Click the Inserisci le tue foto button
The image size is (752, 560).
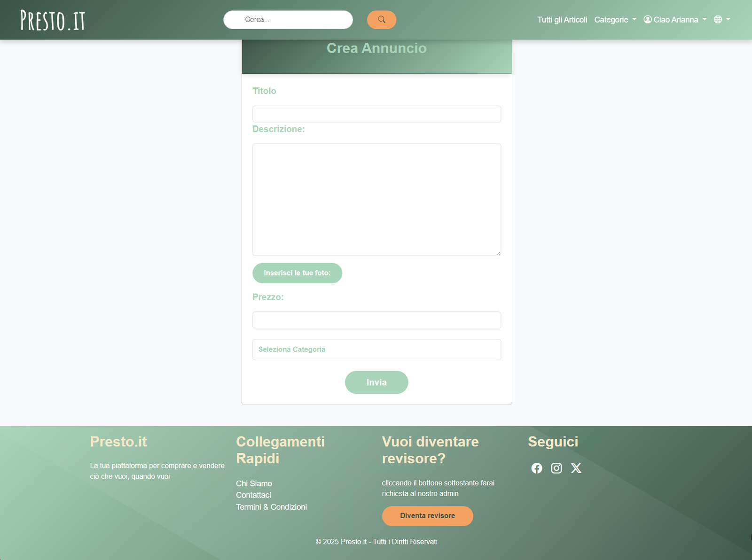tap(297, 273)
